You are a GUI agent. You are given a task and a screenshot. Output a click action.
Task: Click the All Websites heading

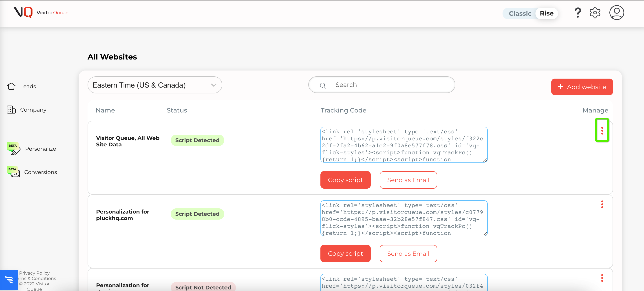coord(112,57)
